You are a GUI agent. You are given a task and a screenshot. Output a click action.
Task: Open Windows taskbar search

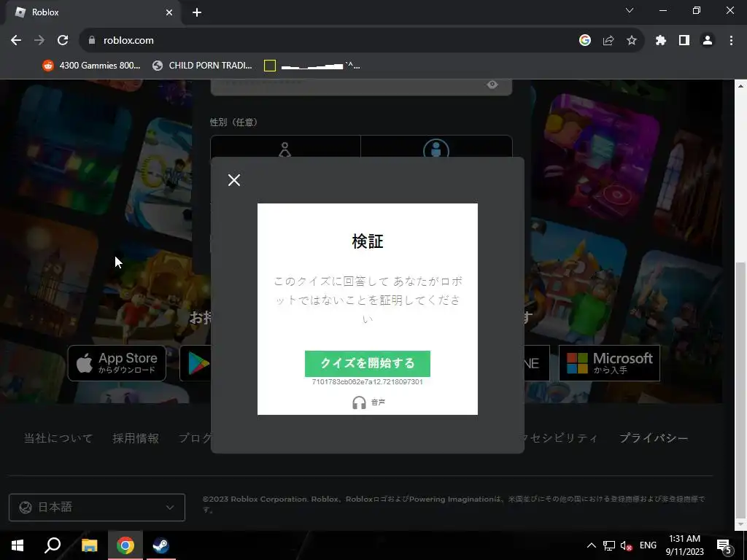click(x=53, y=545)
